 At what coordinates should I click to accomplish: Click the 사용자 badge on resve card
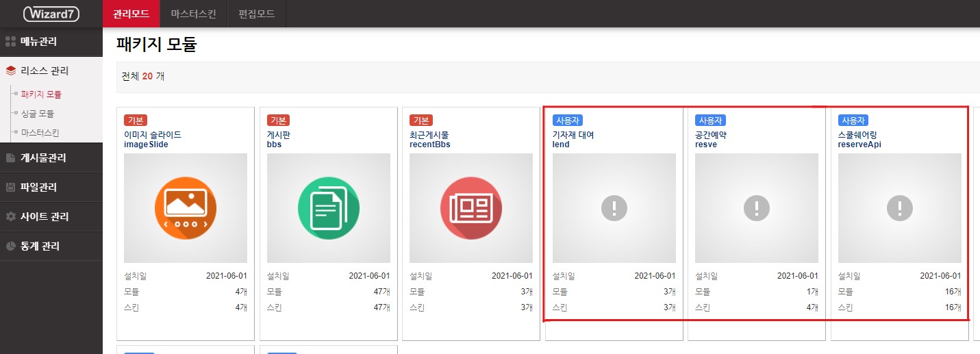click(x=710, y=121)
